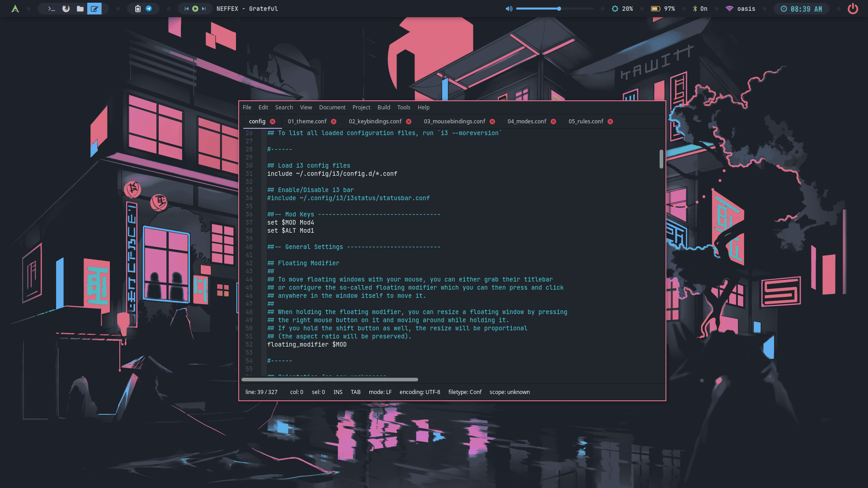Toggle Bluetooth currently showing On
The width and height of the screenshot is (868, 488).
pyautogui.click(x=700, y=9)
